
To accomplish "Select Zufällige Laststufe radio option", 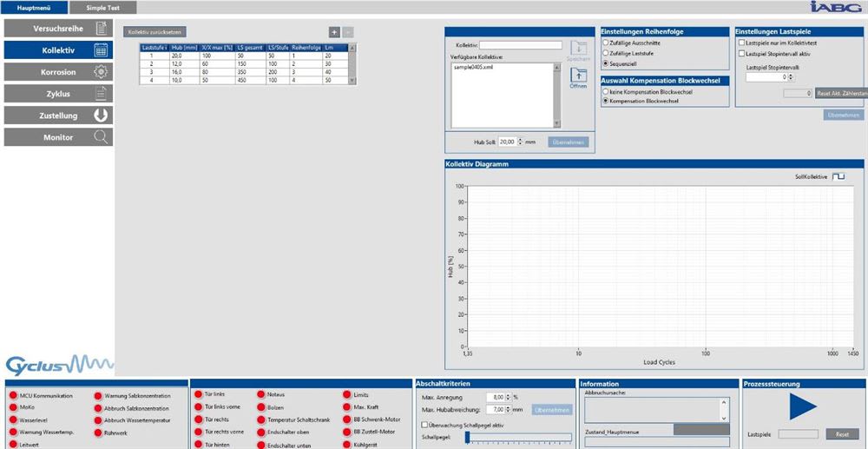I will (606, 53).
